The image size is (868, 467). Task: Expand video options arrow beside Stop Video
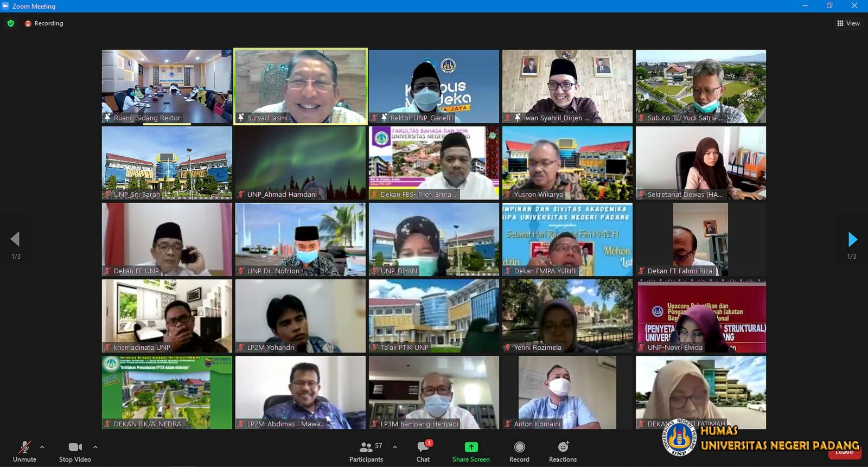click(95, 447)
